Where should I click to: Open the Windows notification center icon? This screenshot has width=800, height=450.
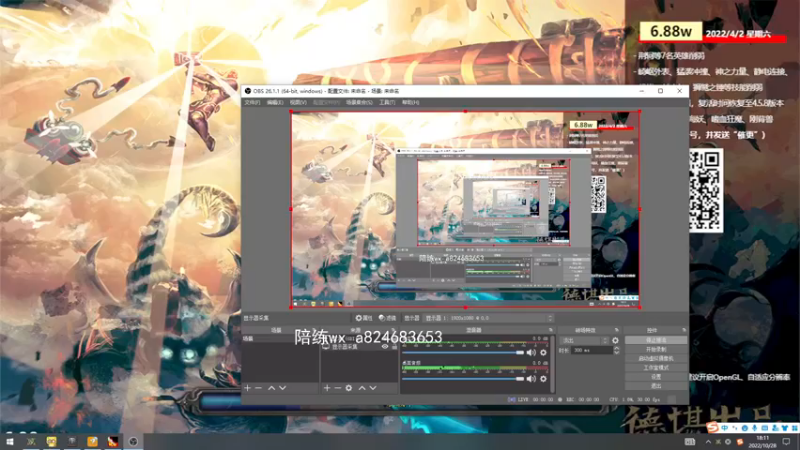point(786,442)
